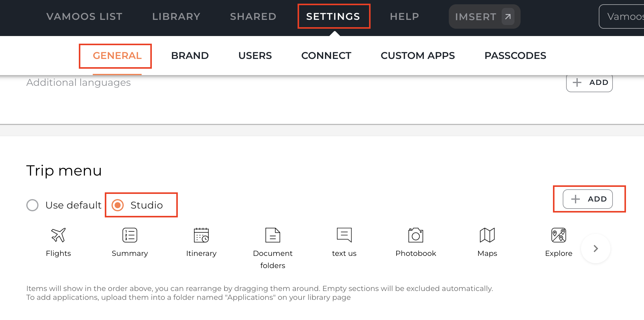Select the Studio radio button
The height and width of the screenshot is (320, 644).
point(118,205)
